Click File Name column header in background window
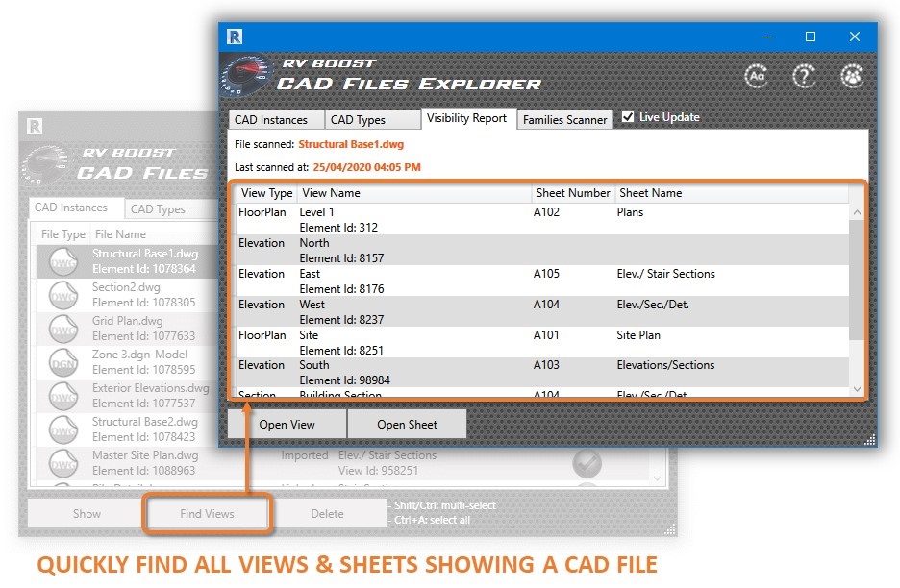This screenshot has height=588, width=900. point(154,234)
